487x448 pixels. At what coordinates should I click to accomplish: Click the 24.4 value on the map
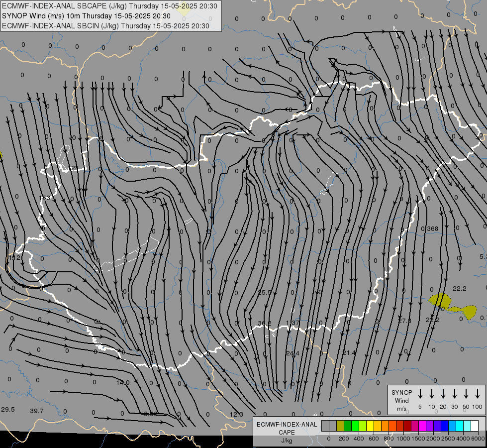[x=292, y=353]
